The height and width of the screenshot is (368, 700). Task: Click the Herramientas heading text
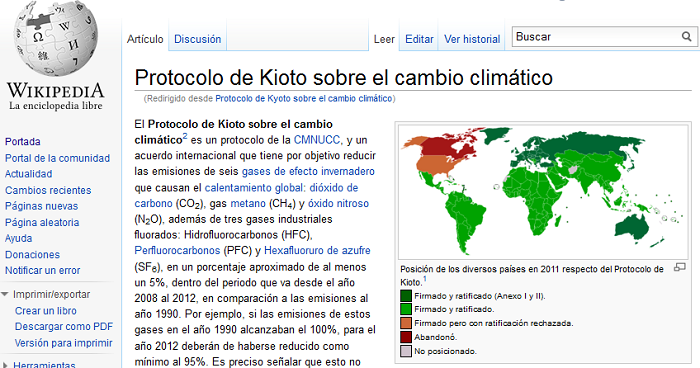[x=44, y=365]
